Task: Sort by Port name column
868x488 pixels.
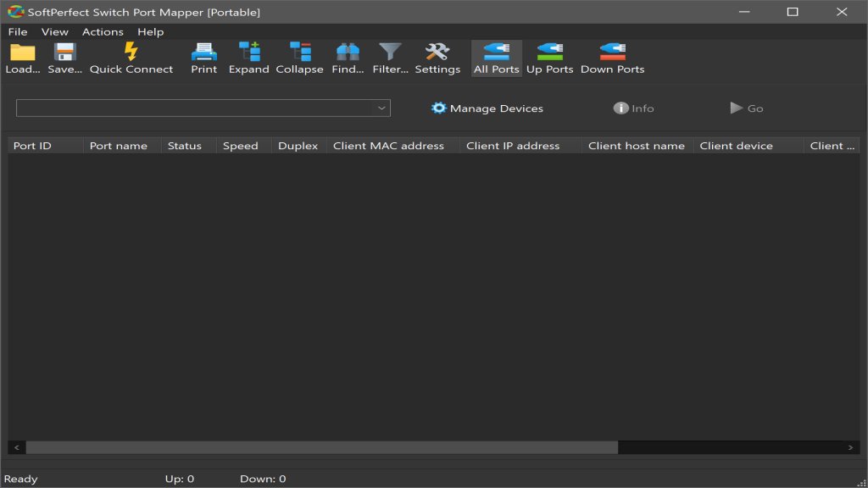Action: click(x=122, y=146)
